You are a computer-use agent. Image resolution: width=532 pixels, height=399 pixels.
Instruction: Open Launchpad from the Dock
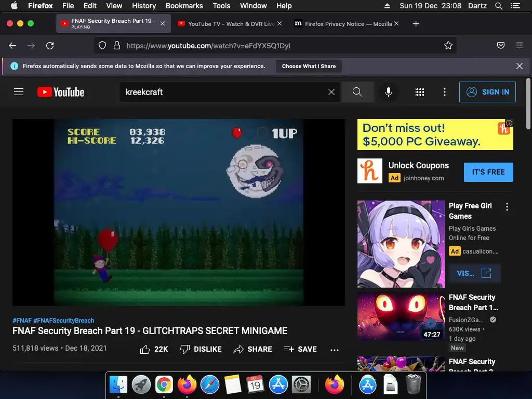coord(141,384)
